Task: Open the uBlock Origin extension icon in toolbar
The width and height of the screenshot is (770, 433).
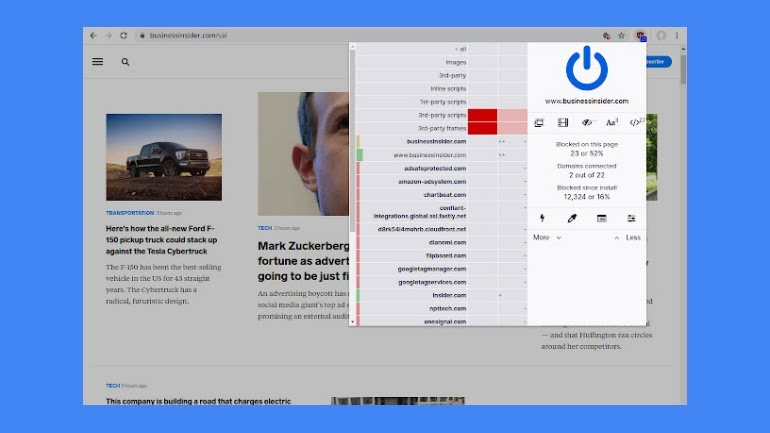Action: point(640,35)
